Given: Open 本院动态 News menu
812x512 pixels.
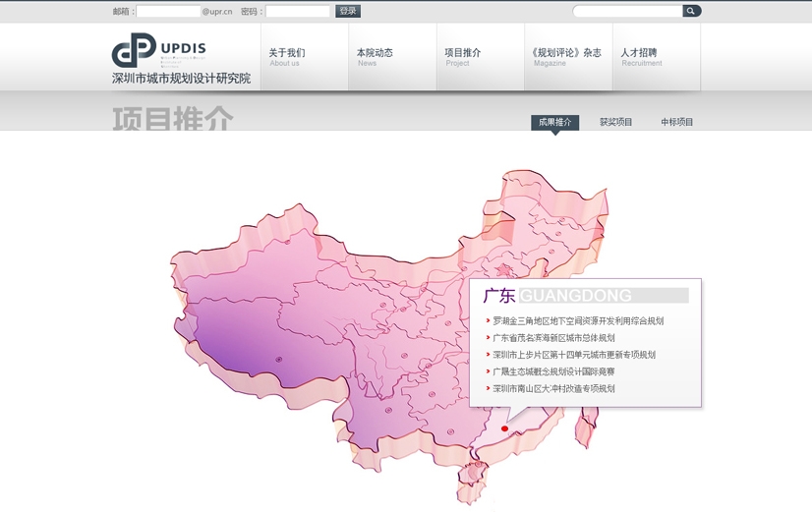Looking at the screenshot, I should point(375,57).
